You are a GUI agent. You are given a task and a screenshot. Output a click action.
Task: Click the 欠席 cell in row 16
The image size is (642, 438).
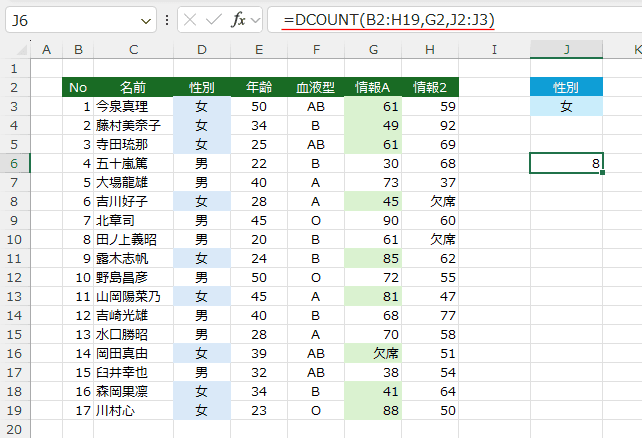[x=373, y=353]
